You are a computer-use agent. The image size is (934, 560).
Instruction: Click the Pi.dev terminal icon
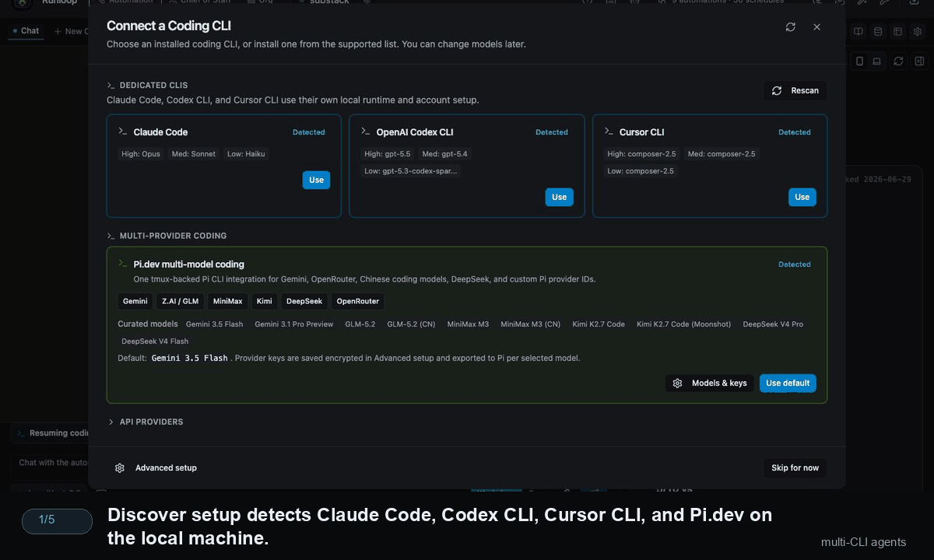click(123, 264)
